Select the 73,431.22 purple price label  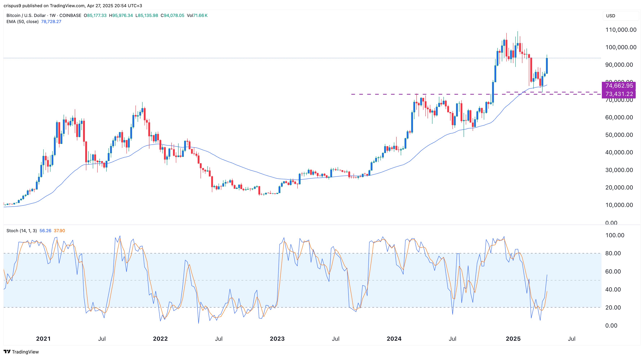tap(619, 94)
